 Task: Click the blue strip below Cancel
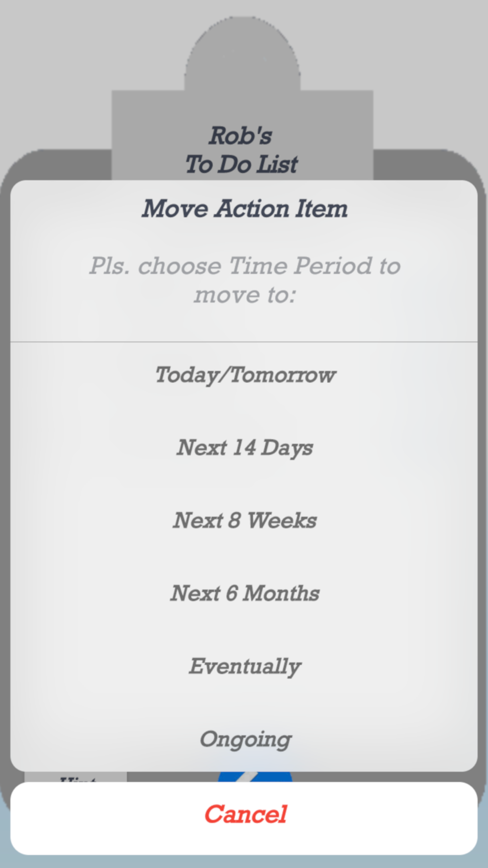244,861
